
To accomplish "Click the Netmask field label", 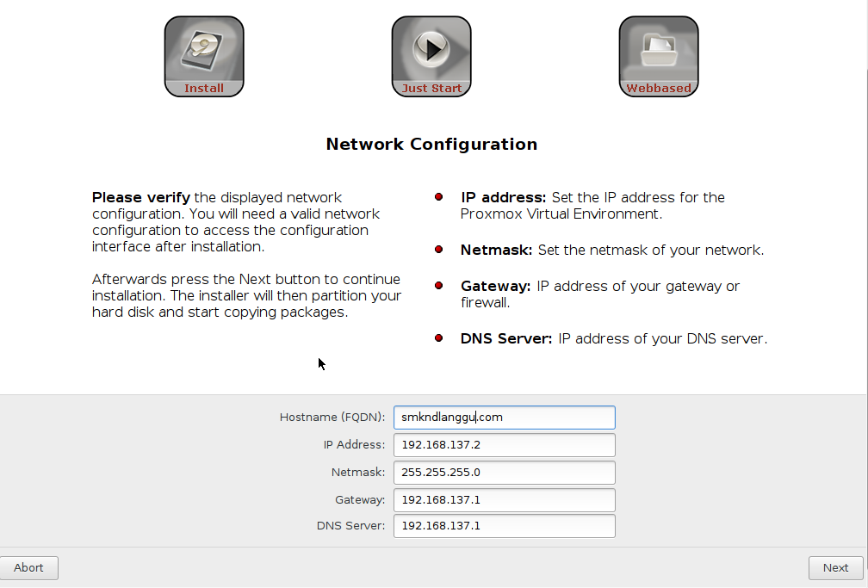I will (358, 473).
